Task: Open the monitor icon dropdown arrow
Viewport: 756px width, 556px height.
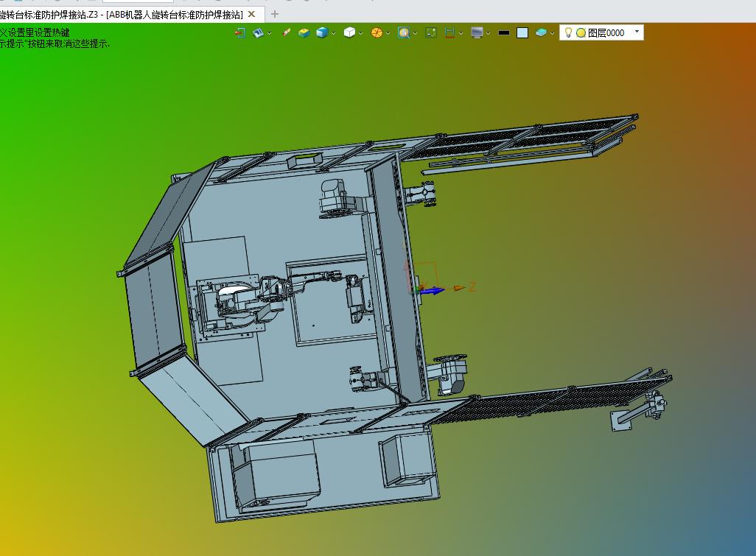Action: [x=489, y=33]
